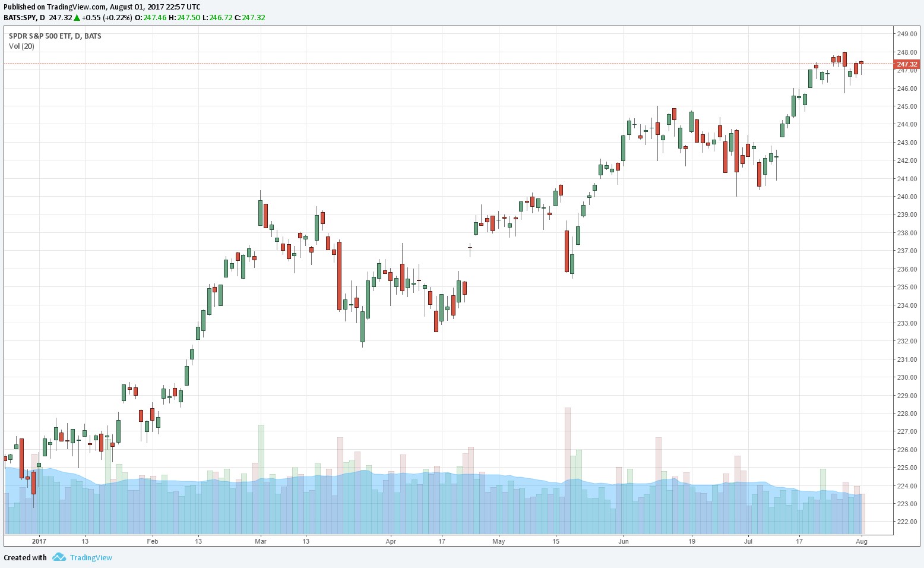924x568 pixels.
Task: Click the Feb label on the date axis
Action: 153,541
